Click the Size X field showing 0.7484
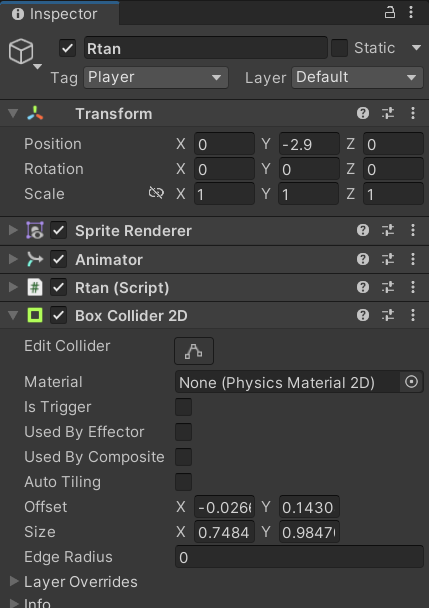429x608 pixels. 224,532
